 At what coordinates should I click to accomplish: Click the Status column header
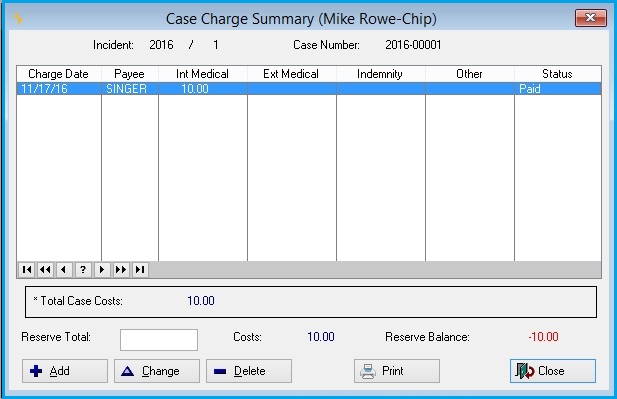click(x=558, y=74)
